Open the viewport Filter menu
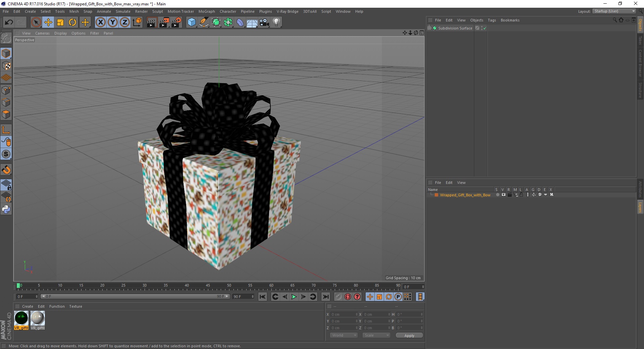This screenshot has height=349, width=644. [x=95, y=33]
